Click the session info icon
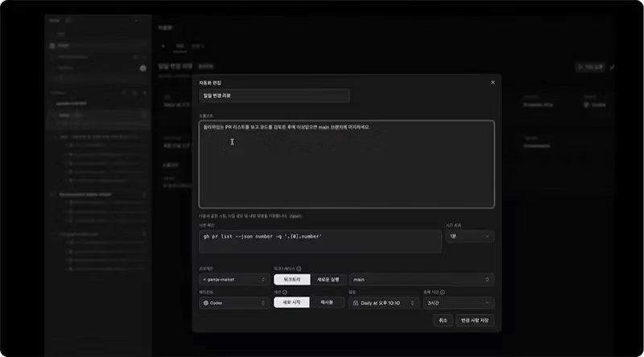 pyautogui.click(x=285, y=292)
